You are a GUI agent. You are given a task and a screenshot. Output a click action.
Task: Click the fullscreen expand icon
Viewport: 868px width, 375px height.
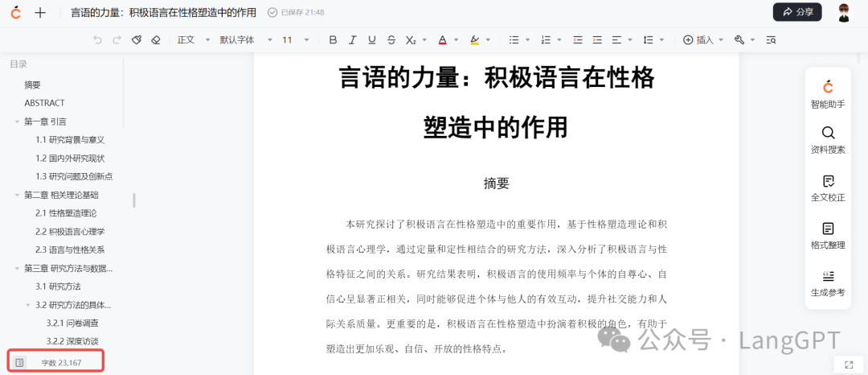coord(850,365)
